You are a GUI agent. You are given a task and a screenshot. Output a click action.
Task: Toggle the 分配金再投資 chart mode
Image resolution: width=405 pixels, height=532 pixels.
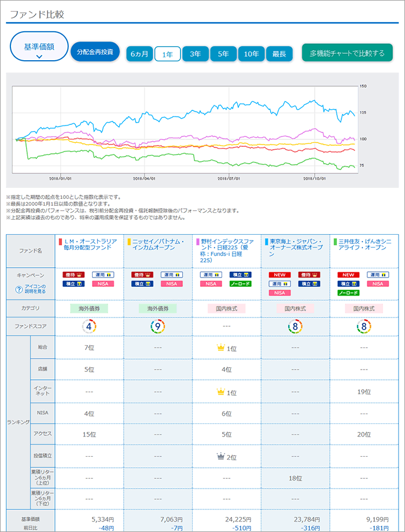pyautogui.click(x=95, y=52)
